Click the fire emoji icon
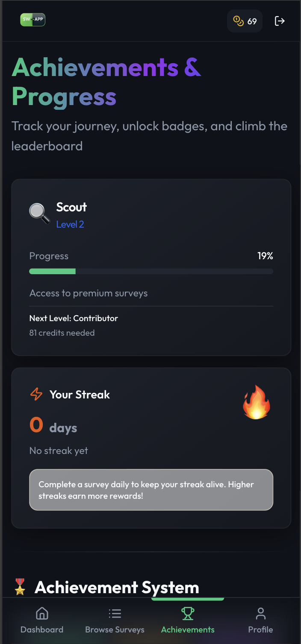This screenshot has height=644, width=301. point(256,402)
